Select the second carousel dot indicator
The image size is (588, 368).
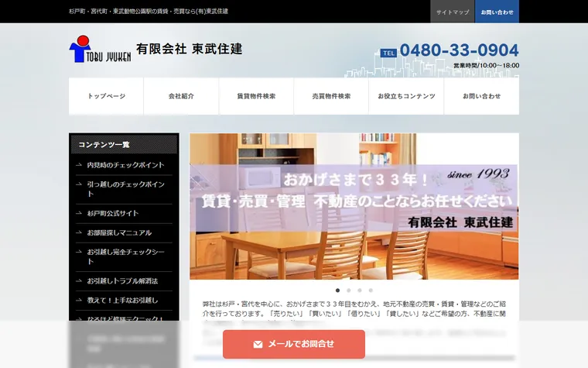pyautogui.click(x=349, y=291)
